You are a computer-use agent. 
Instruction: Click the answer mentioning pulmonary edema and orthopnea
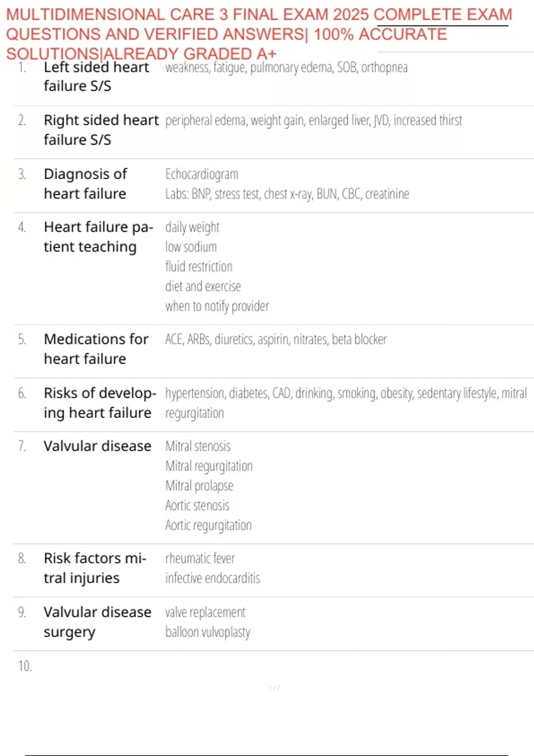[286, 68]
